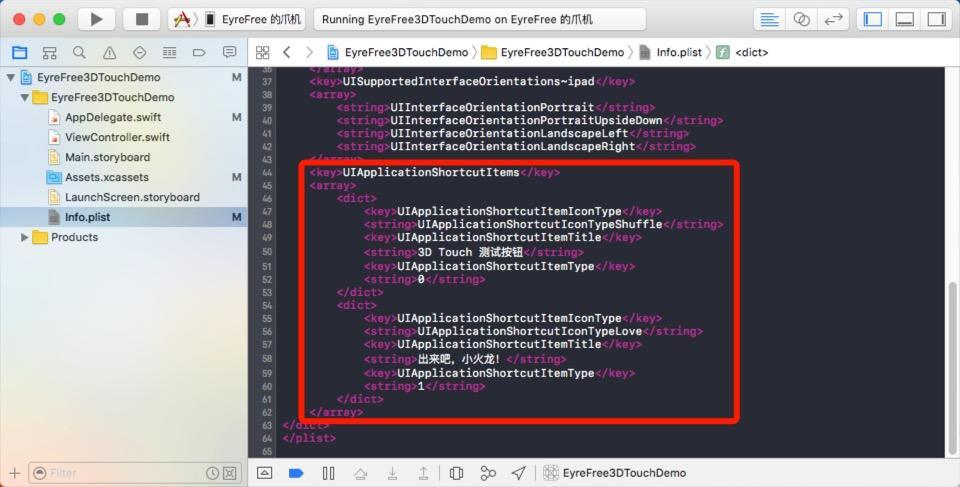Click the editor vertical scrollbar
960x487 pixels.
pyautogui.click(x=953, y=368)
